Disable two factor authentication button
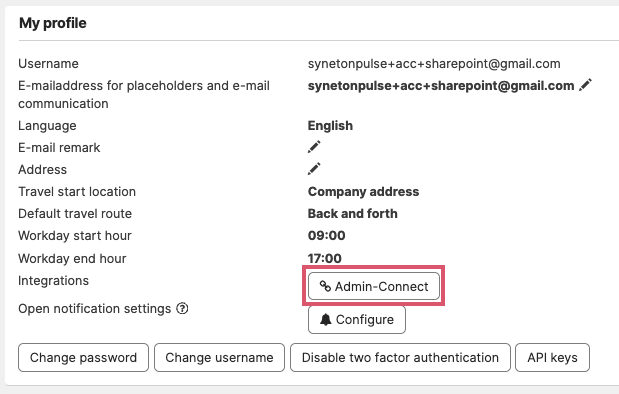619x394 pixels. point(400,358)
